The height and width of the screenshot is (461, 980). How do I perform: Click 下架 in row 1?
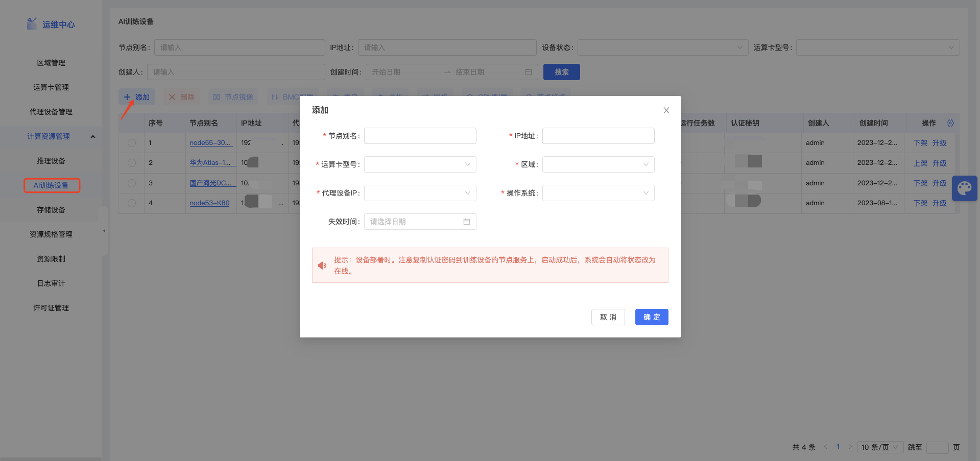pyautogui.click(x=920, y=143)
